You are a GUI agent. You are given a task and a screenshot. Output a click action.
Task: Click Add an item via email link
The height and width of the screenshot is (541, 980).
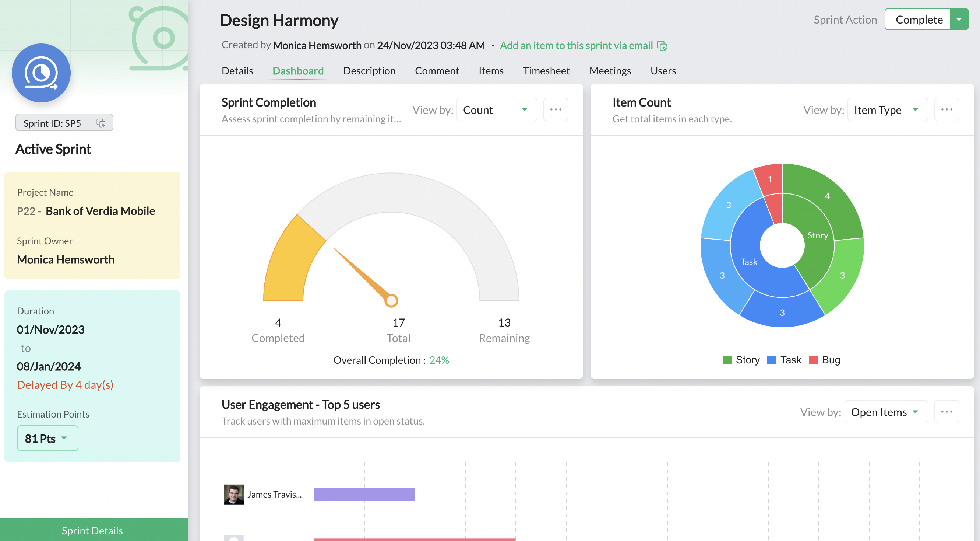[576, 46]
